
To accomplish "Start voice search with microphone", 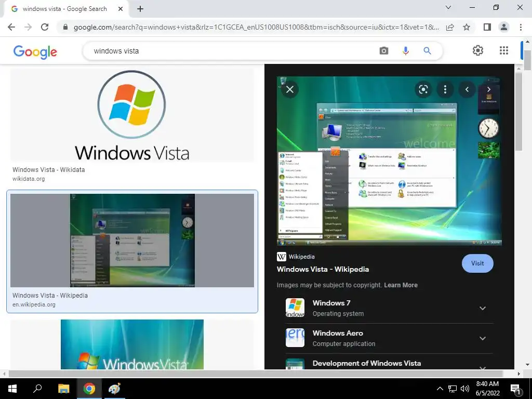I will coord(405,51).
